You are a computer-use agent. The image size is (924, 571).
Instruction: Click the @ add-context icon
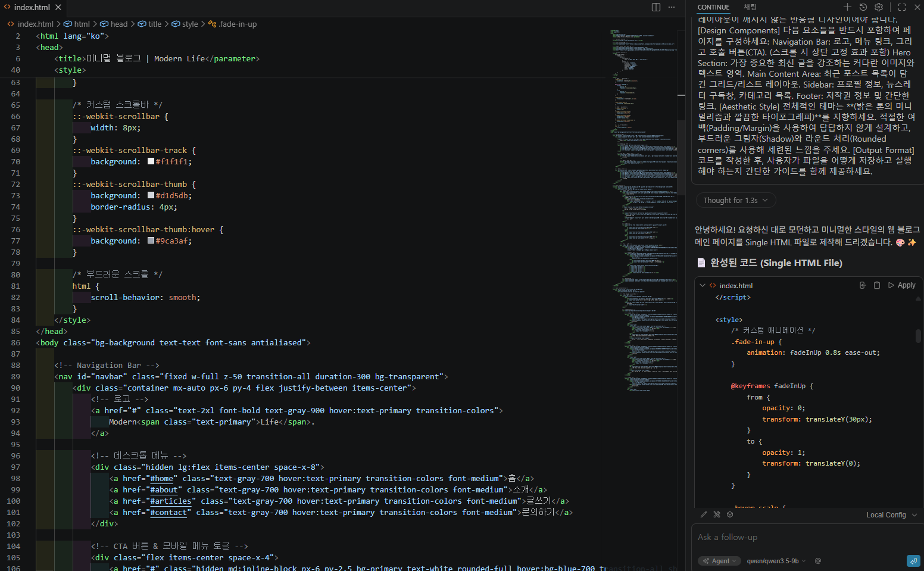click(x=818, y=561)
